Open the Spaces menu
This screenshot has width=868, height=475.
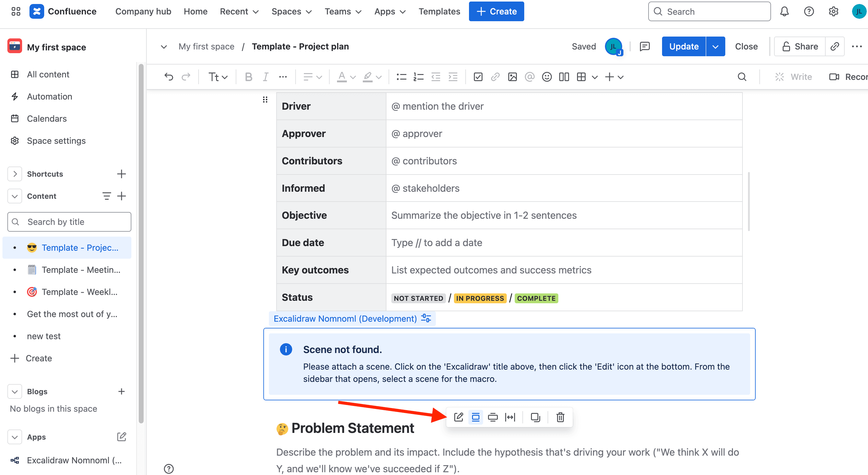pyautogui.click(x=292, y=11)
